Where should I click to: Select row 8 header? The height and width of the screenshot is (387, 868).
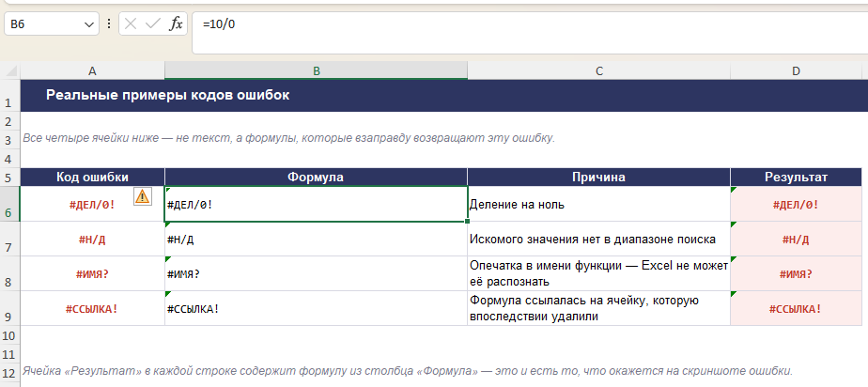pos(10,273)
